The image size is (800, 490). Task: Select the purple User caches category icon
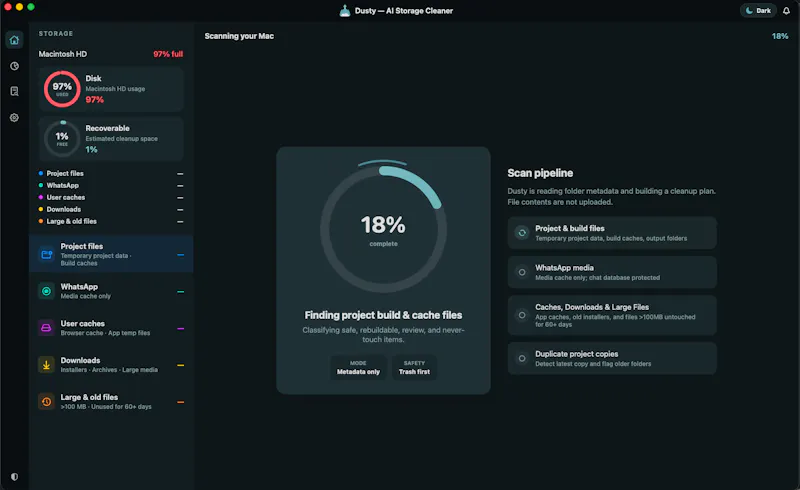coord(46,328)
